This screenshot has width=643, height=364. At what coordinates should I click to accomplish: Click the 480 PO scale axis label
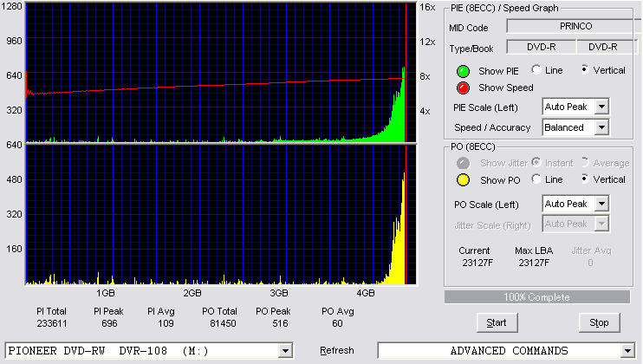point(15,179)
